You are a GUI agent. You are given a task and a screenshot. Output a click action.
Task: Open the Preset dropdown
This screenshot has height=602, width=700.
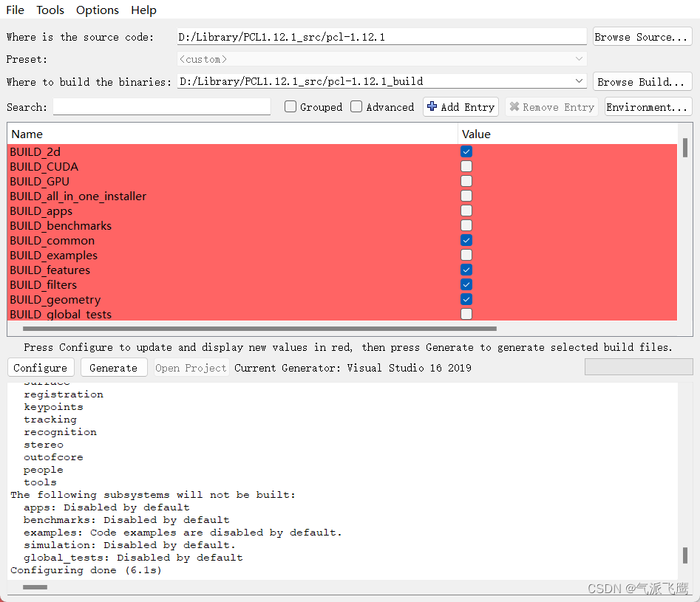pos(579,59)
